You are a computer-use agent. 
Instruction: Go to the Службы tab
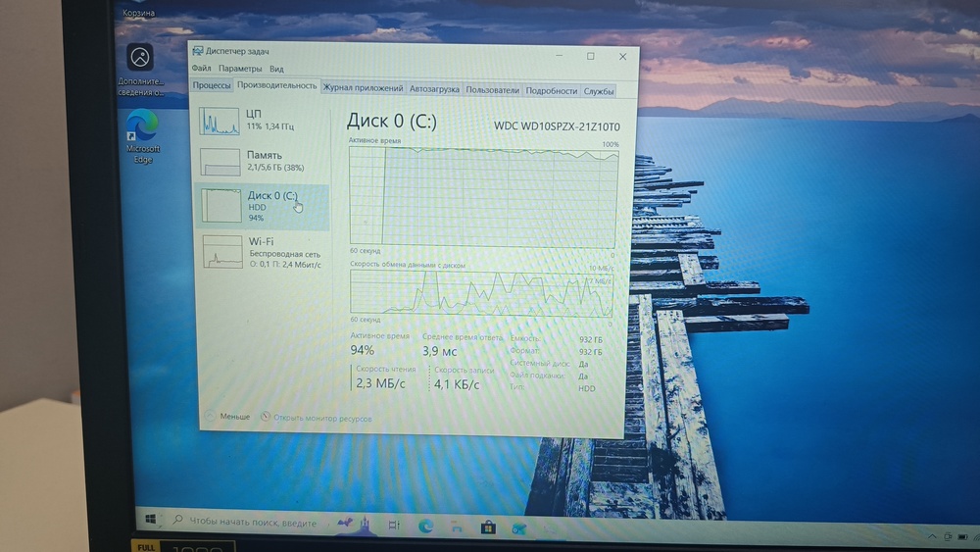coord(599,91)
